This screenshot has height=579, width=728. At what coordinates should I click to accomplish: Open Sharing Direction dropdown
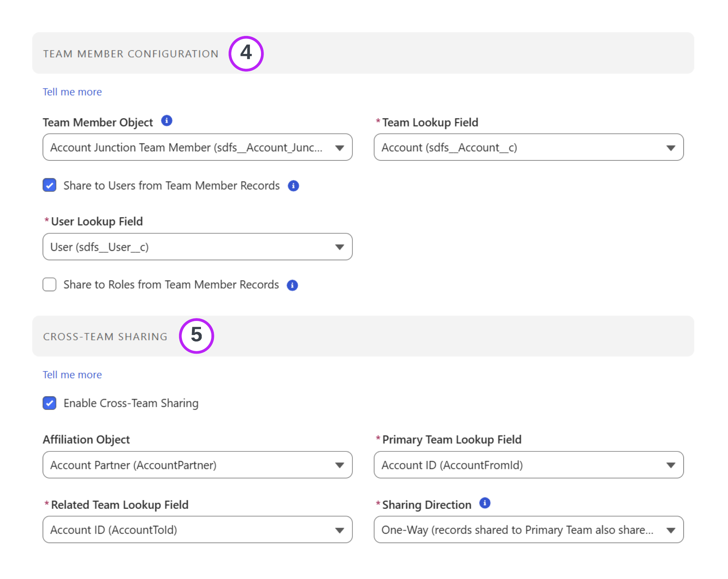point(528,530)
